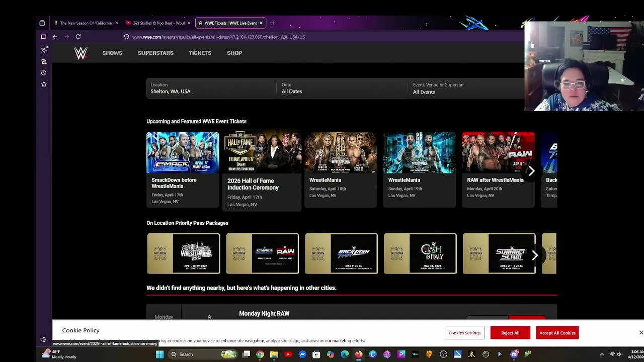Open sidebar settings gear icon
The image size is (644, 362).
pyautogui.click(x=44, y=340)
